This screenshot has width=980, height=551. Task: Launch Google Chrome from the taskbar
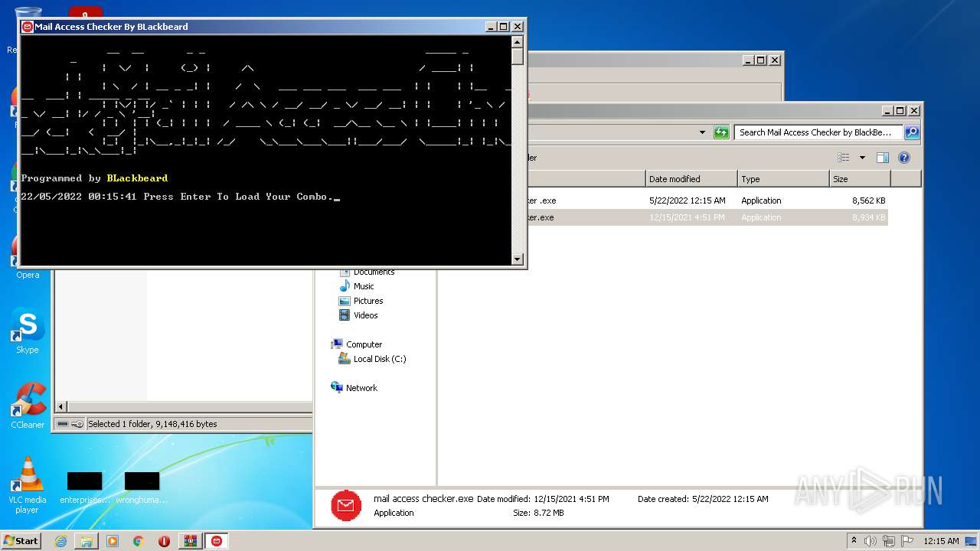139,541
